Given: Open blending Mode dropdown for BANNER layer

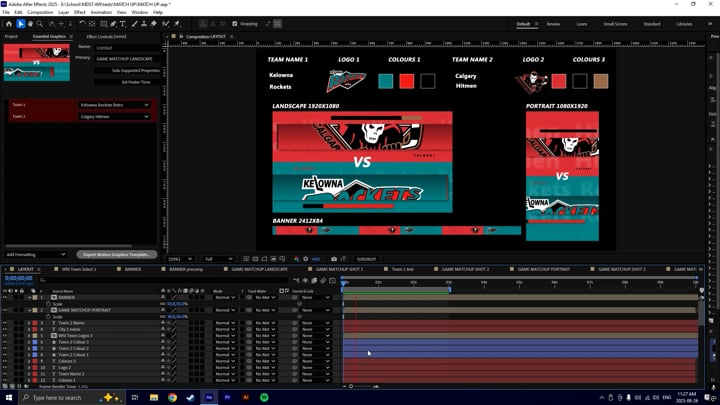Looking at the screenshot, I should point(225,298).
